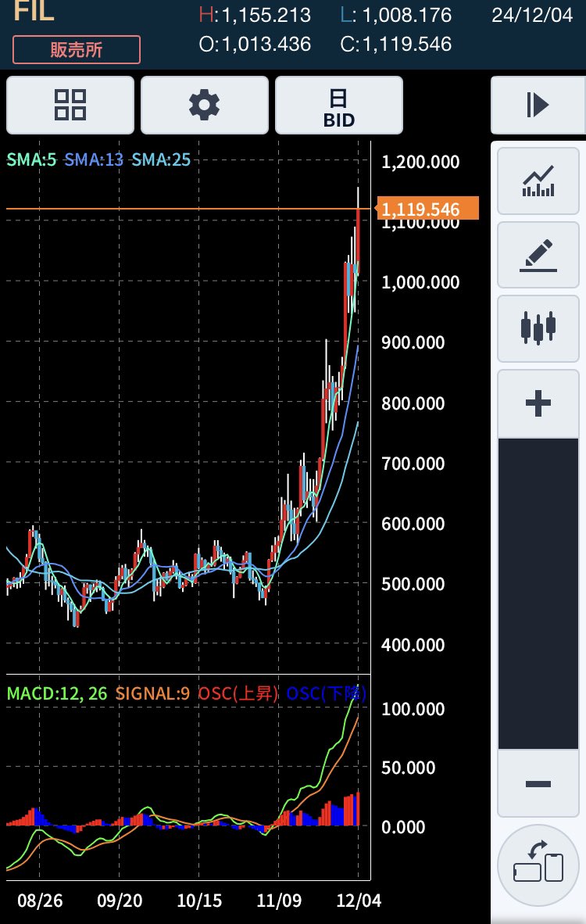Viewport: 586px width, 924px height.
Task: Click the 50.000 MACD axis label
Action: (408, 768)
